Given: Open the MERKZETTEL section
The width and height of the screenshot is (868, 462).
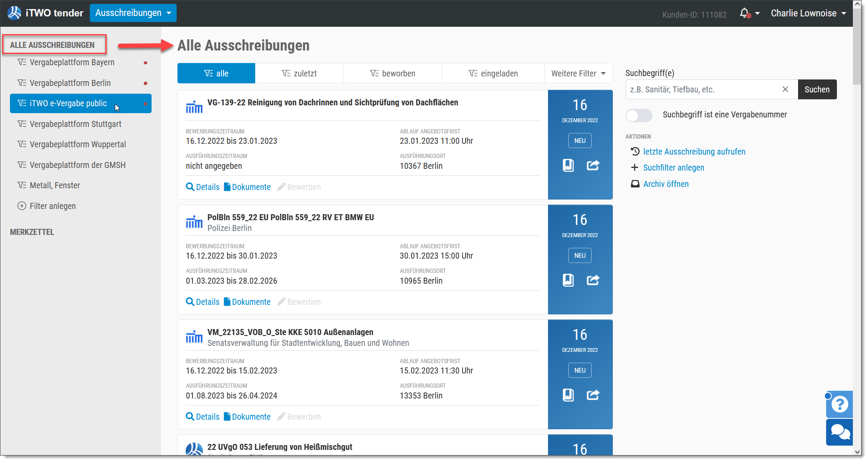Looking at the screenshot, I should pyautogui.click(x=32, y=232).
